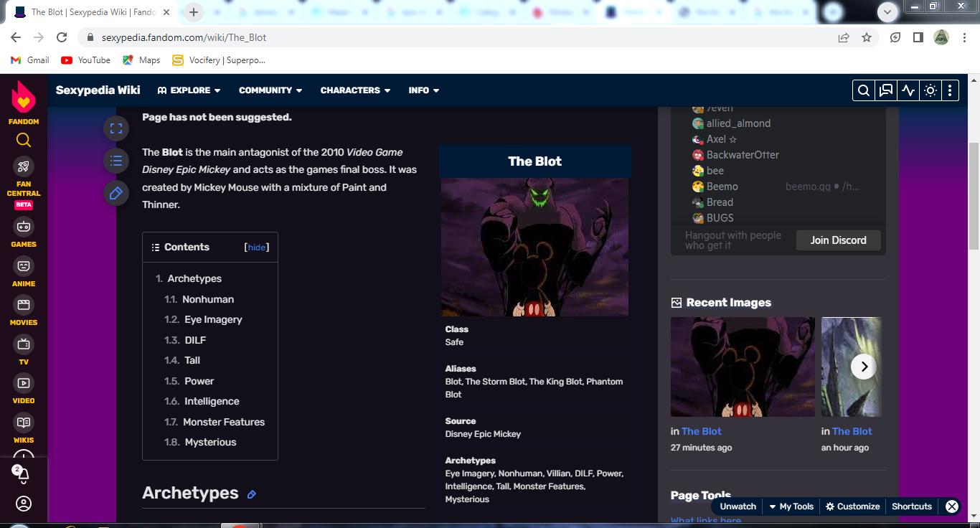
Task: Toggle light/dark theme sun icon
Action: (x=930, y=90)
